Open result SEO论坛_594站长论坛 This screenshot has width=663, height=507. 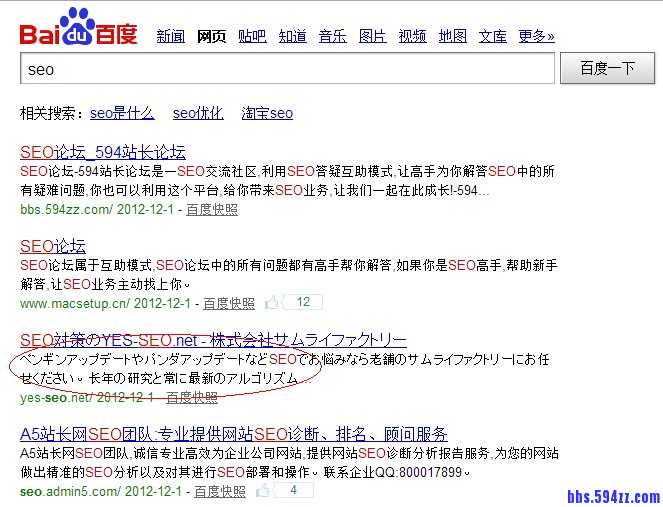coord(103,152)
